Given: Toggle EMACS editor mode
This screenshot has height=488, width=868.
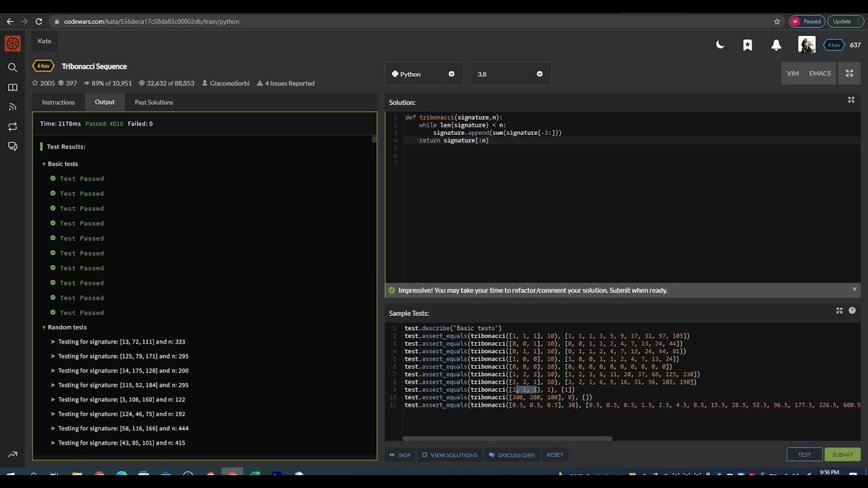Looking at the screenshot, I should pyautogui.click(x=819, y=74).
